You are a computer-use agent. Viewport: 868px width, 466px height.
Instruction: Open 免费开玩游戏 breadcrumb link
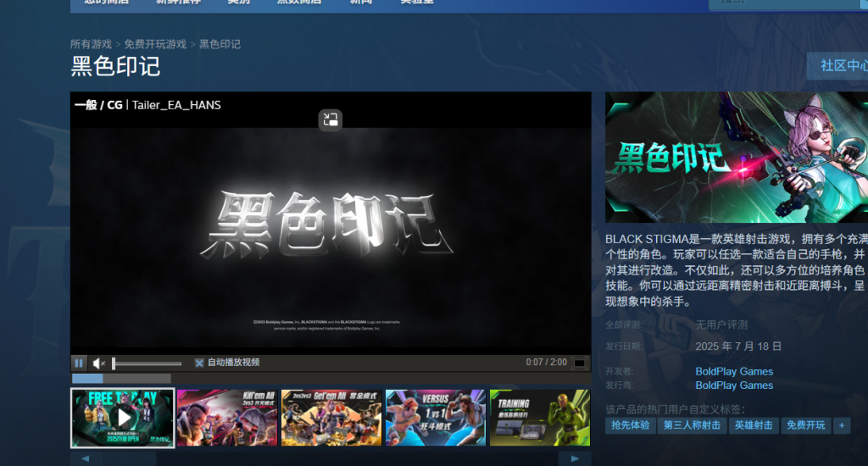pyautogui.click(x=155, y=44)
